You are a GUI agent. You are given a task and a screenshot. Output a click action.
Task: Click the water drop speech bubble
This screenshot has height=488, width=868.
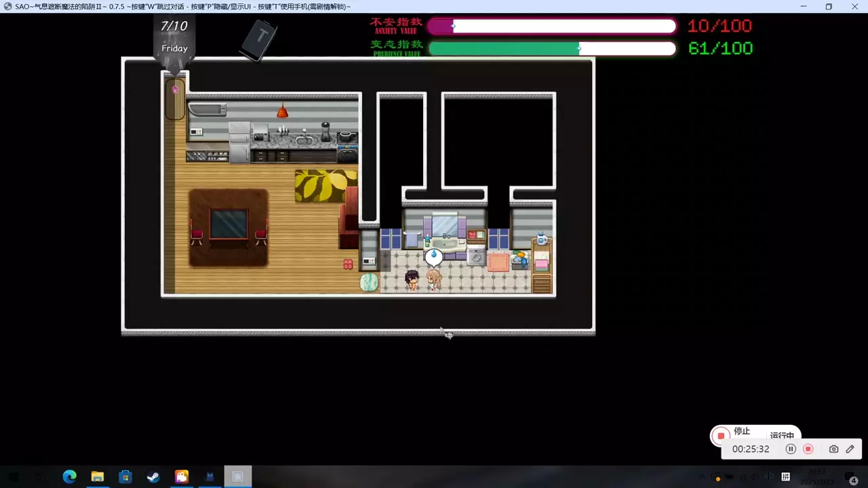coord(434,256)
